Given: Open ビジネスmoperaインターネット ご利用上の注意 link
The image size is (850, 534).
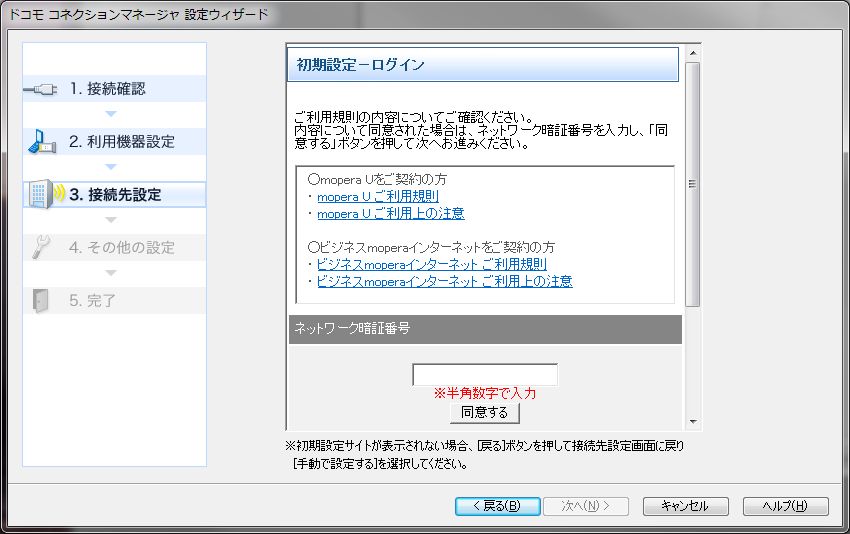Looking at the screenshot, I should 445,281.
